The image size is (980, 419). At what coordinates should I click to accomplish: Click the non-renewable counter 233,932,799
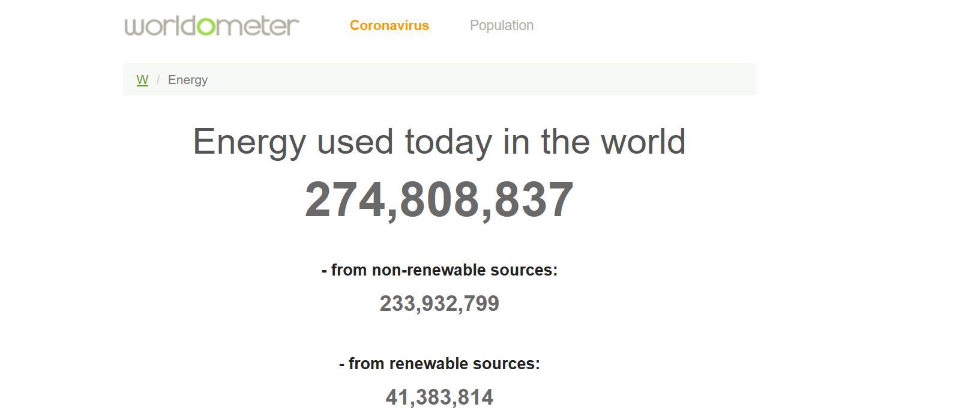(x=439, y=304)
